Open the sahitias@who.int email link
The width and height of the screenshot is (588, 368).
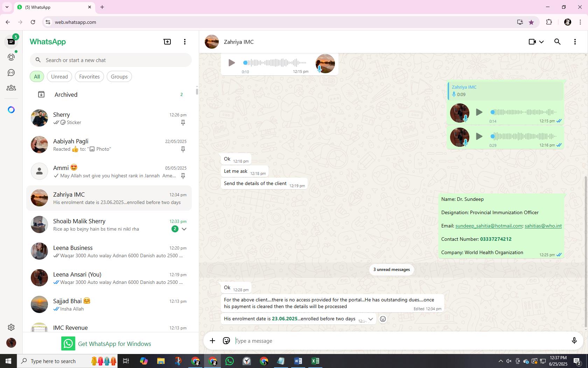click(x=543, y=226)
